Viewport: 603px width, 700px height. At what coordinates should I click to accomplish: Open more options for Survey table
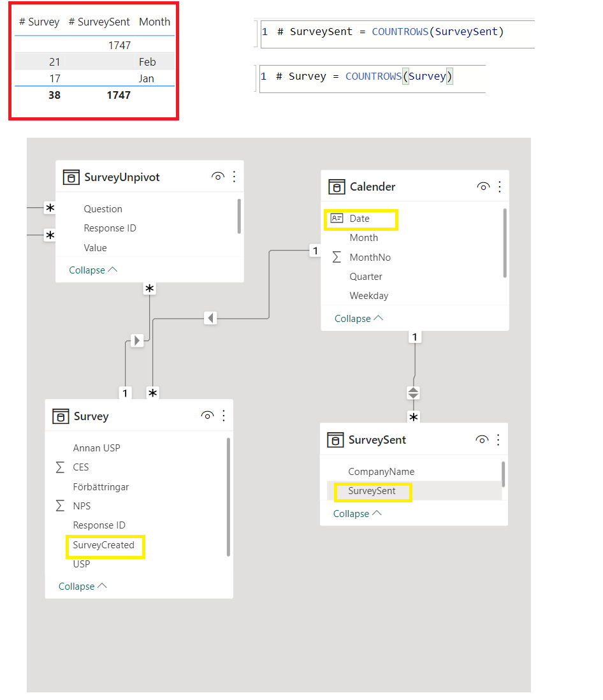(224, 416)
